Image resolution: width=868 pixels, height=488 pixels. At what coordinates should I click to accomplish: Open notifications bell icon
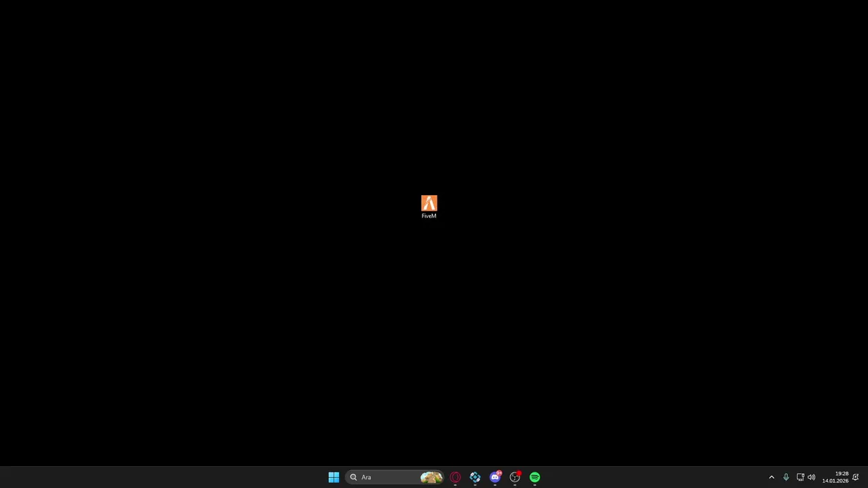pos(856,477)
